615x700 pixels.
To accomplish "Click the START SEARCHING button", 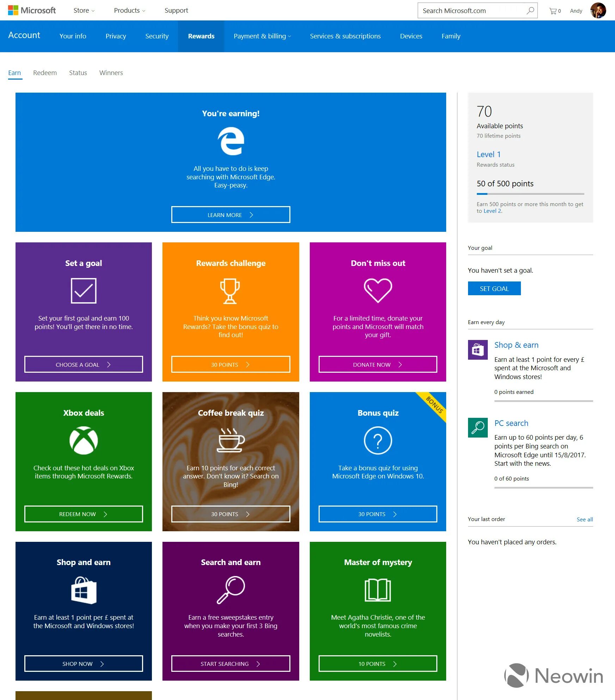I will tap(231, 664).
